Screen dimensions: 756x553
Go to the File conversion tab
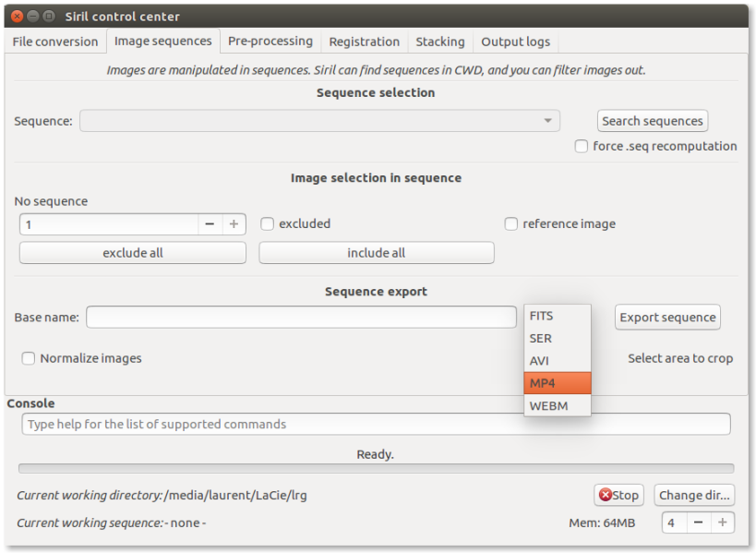(x=55, y=42)
